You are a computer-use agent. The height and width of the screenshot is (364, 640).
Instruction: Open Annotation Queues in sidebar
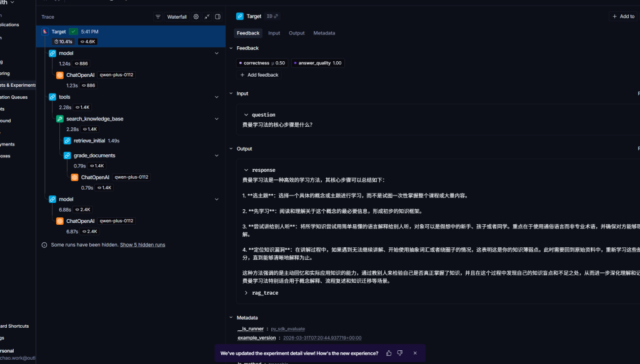(14, 97)
